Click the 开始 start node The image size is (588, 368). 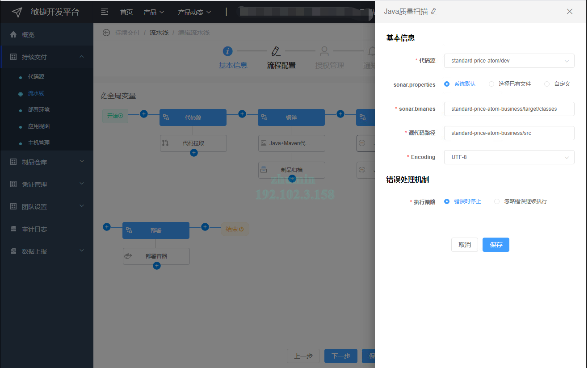point(115,116)
